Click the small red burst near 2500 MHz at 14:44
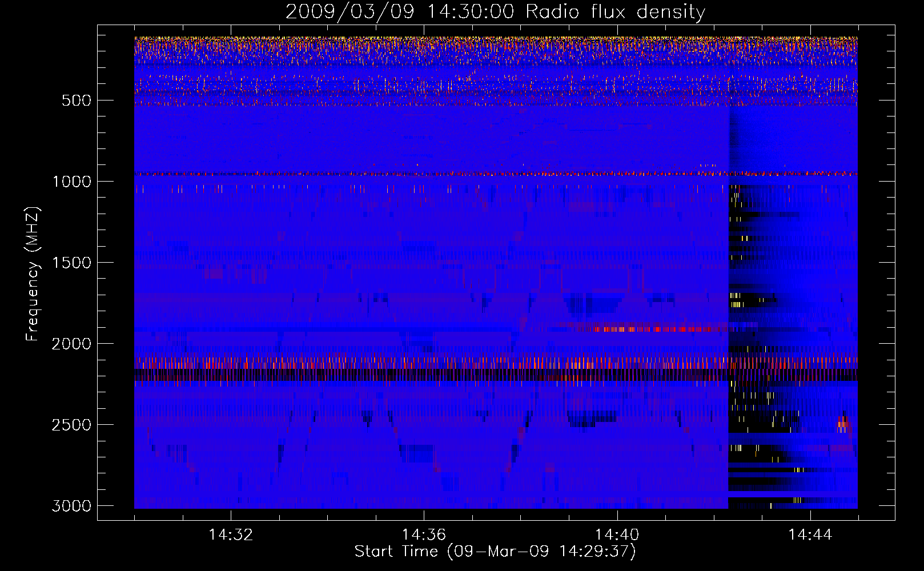 tap(843, 425)
